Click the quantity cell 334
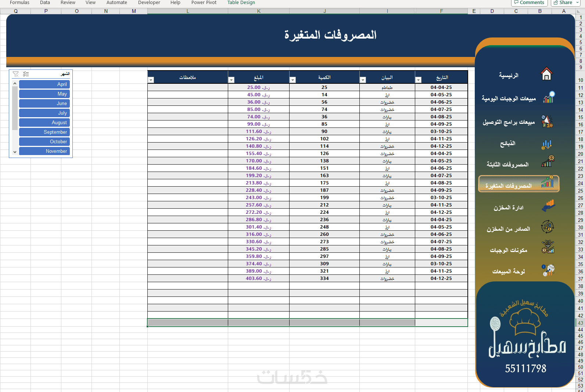Image resolution: width=585 pixels, height=392 pixels. [x=324, y=278]
